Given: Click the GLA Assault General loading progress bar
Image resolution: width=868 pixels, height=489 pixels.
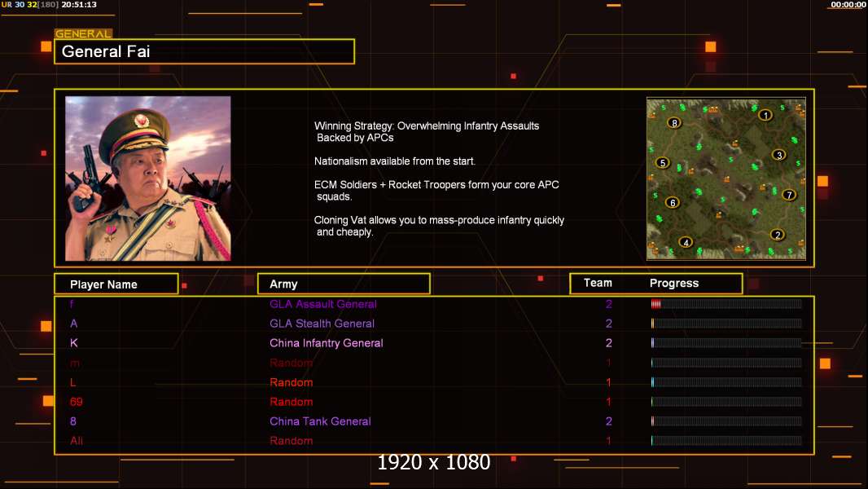Looking at the screenshot, I should click(x=726, y=304).
